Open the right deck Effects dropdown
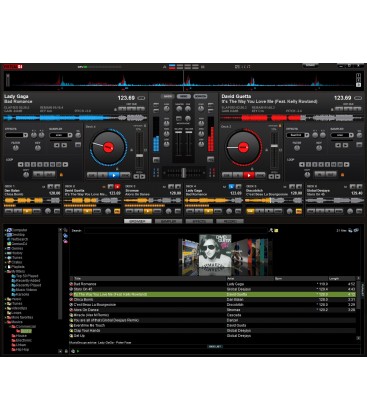The image size is (367, 420). pos(297,135)
